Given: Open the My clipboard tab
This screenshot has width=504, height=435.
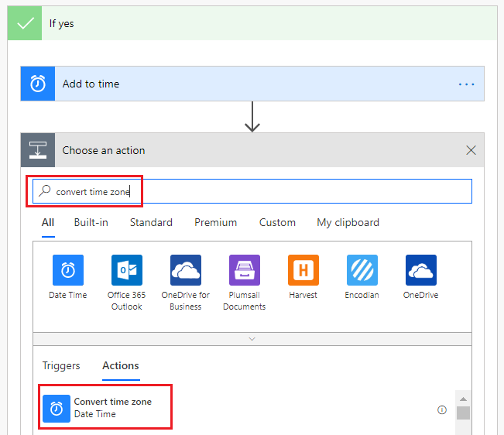Looking at the screenshot, I should [x=348, y=222].
